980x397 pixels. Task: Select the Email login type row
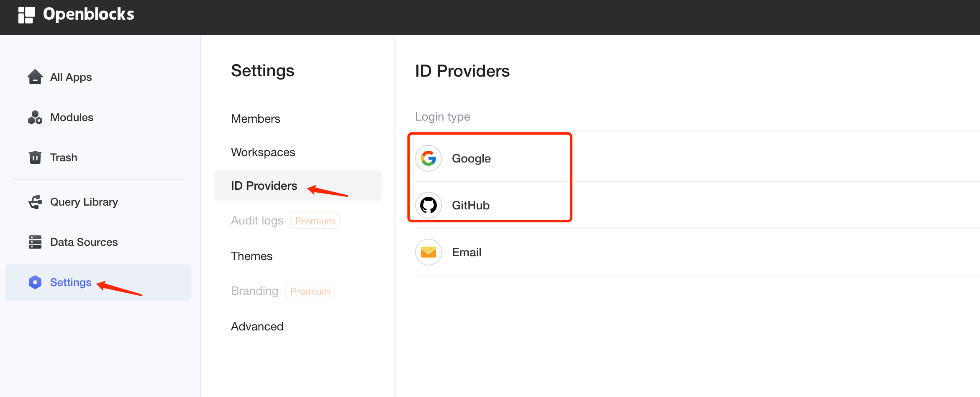[467, 252]
